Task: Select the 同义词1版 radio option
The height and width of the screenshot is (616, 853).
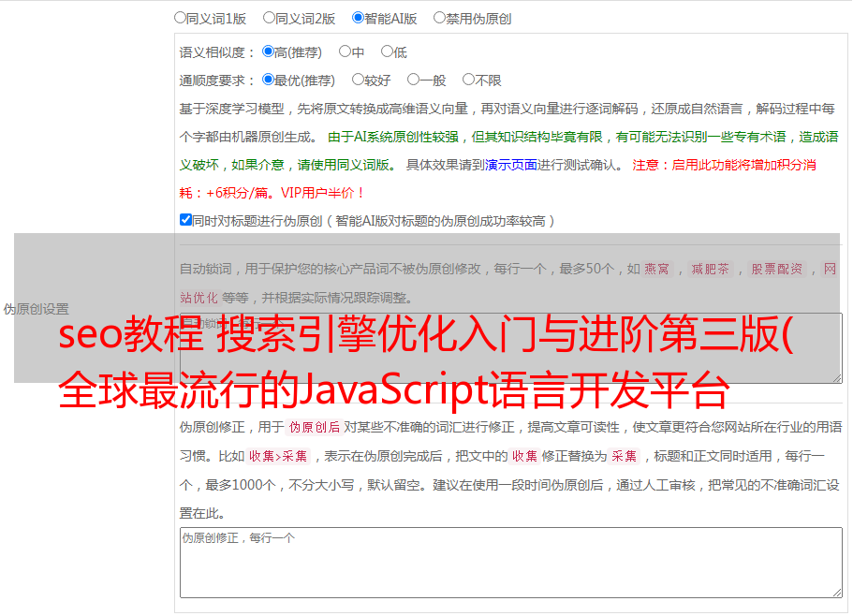Action: [180, 18]
